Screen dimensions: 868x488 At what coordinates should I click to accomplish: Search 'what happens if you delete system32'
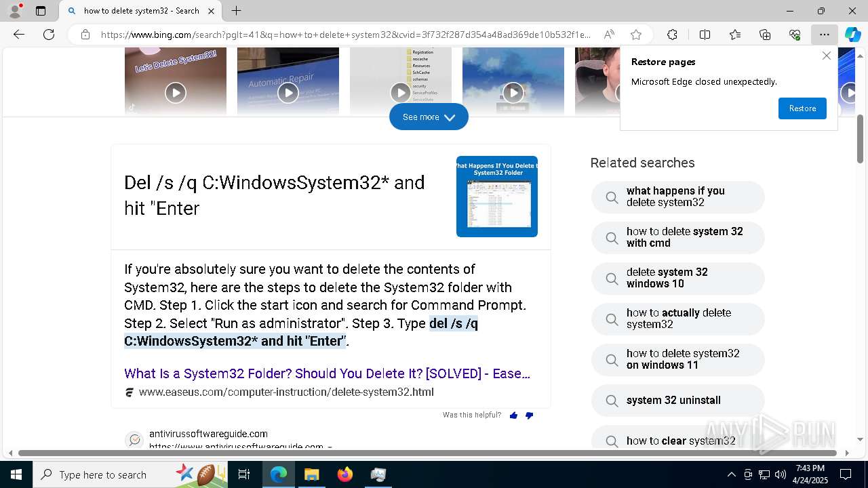point(678,197)
